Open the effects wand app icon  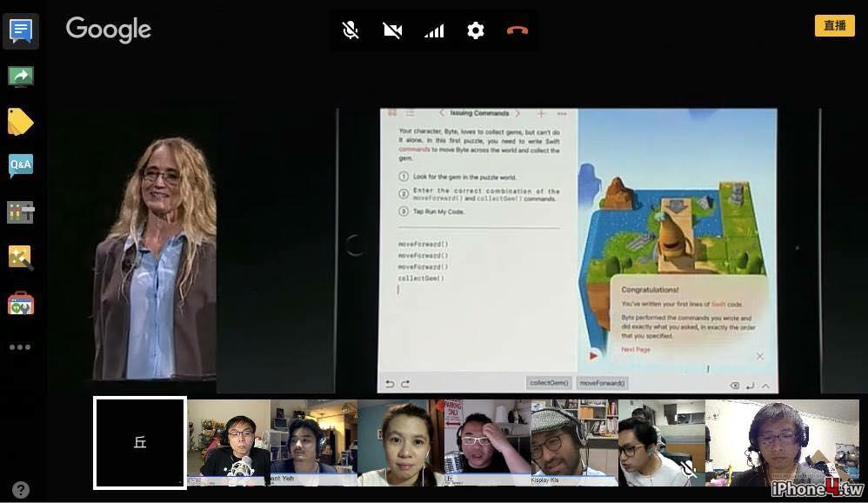pos(21,258)
